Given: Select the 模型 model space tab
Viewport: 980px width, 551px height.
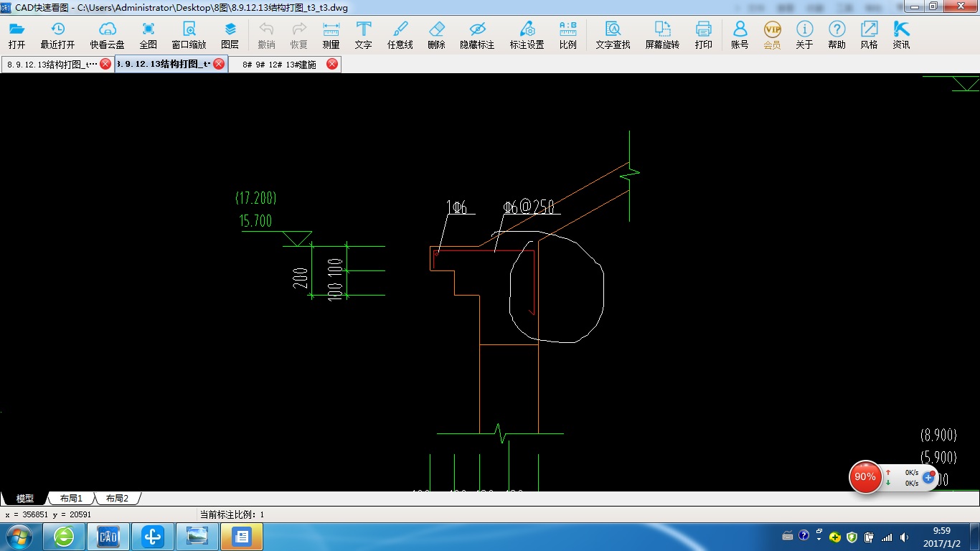Looking at the screenshot, I should (x=24, y=498).
